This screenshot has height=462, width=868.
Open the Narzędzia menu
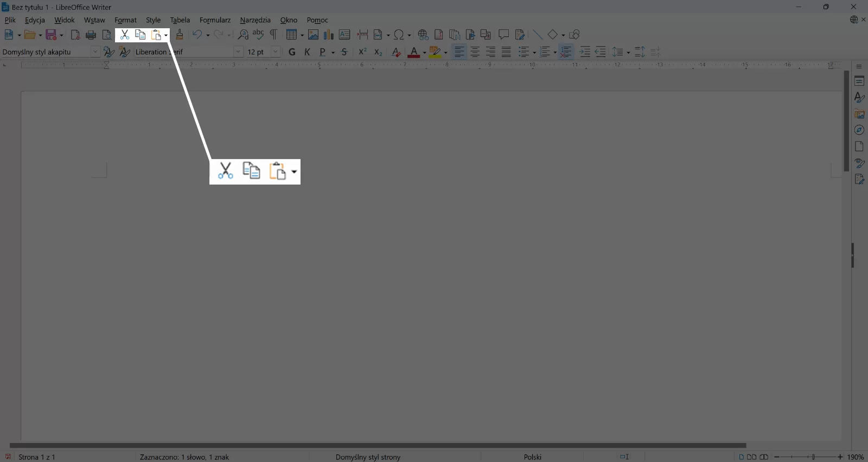tap(255, 20)
